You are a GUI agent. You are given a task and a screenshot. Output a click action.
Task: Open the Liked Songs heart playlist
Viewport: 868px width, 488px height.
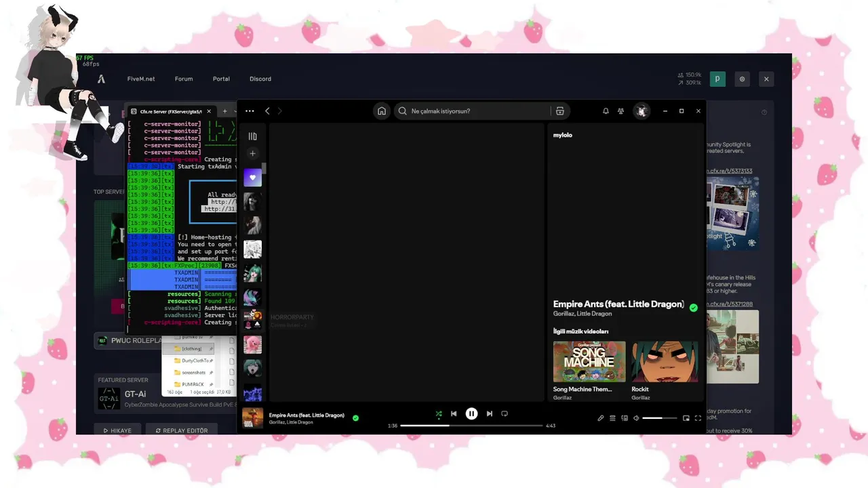click(x=252, y=178)
